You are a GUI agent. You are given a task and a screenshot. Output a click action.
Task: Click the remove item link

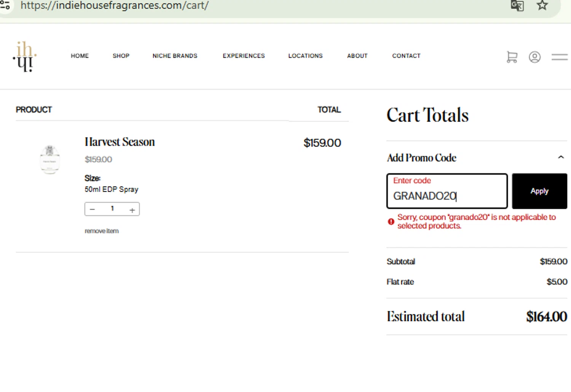[x=102, y=231]
